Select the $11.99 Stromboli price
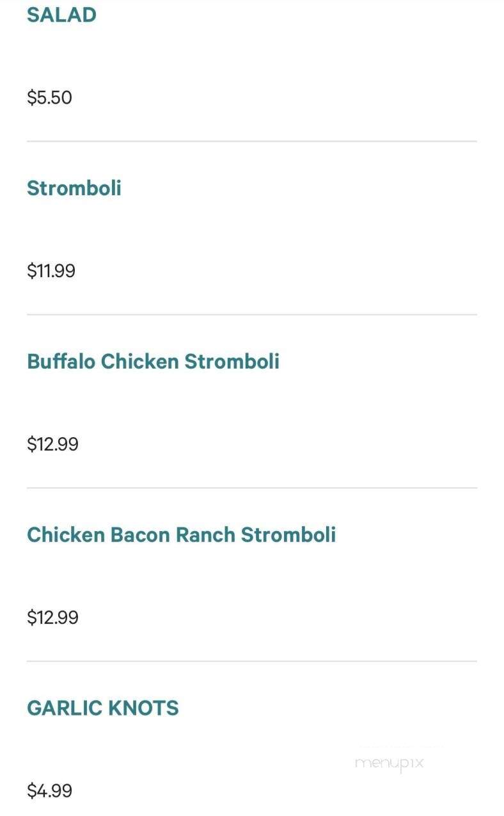This screenshot has height=816, width=504. pyautogui.click(x=51, y=271)
